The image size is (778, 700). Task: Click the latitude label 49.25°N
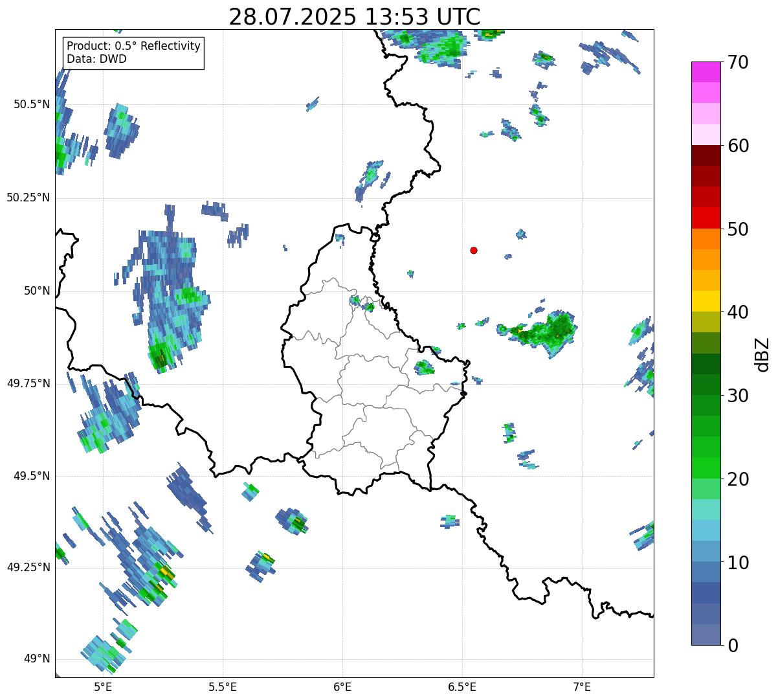(x=28, y=568)
